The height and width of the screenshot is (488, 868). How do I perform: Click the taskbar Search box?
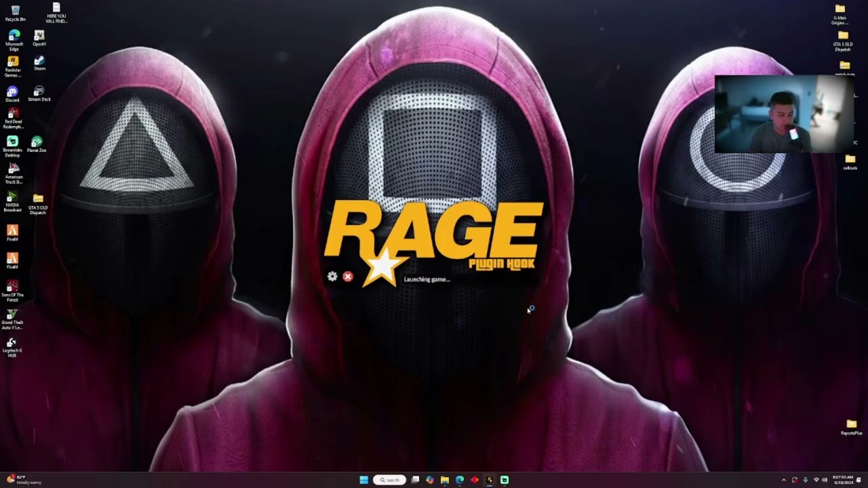(x=389, y=480)
